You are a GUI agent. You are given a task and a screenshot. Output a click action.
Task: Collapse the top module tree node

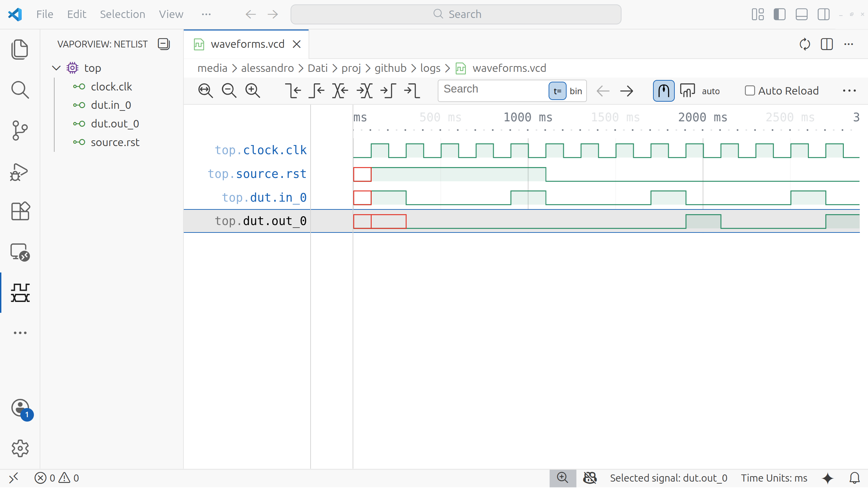click(56, 68)
